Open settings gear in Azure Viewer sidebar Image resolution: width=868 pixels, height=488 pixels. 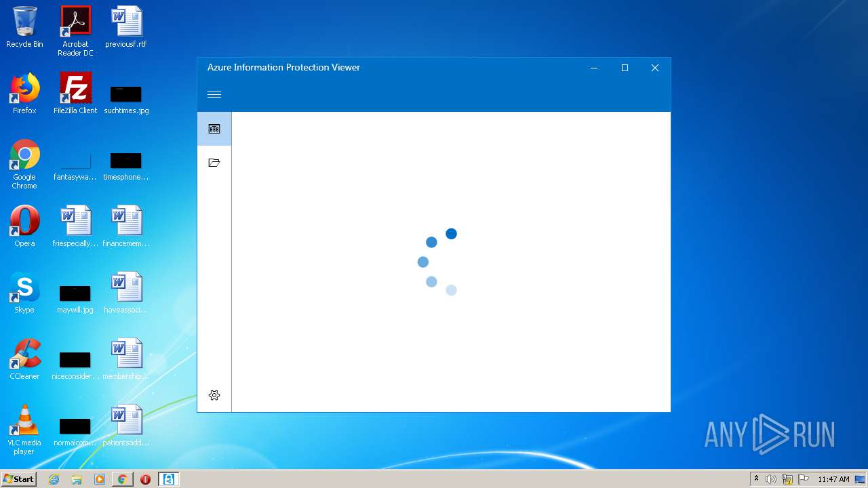(214, 395)
